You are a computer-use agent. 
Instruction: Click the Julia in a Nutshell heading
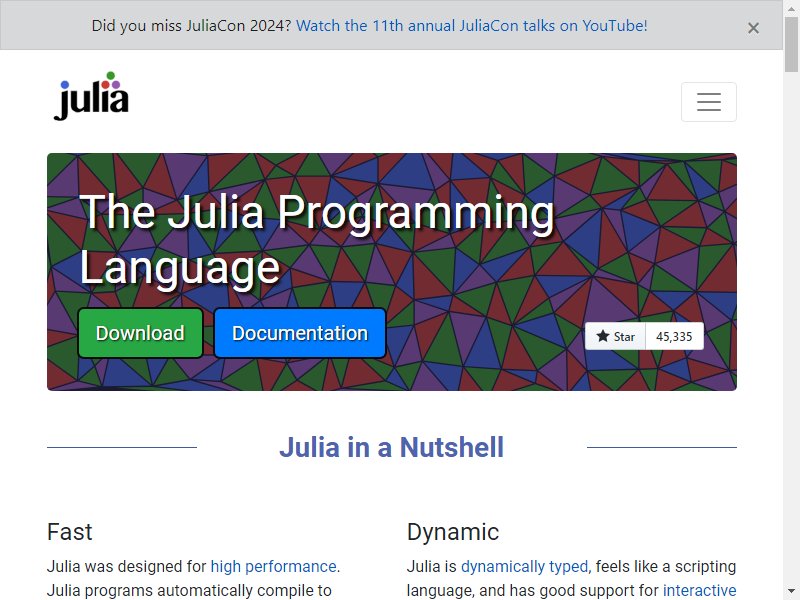click(391, 447)
